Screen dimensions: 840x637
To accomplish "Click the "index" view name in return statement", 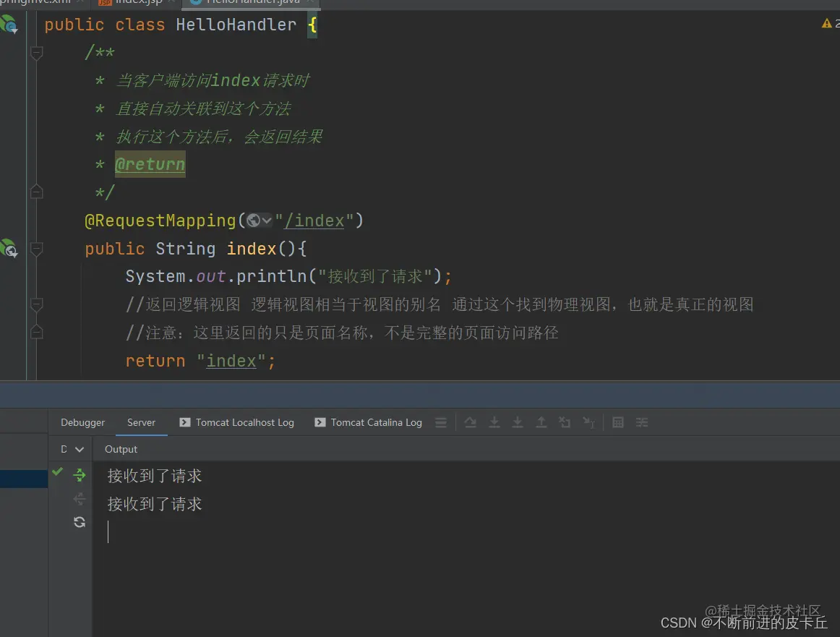I will (x=231, y=361).
